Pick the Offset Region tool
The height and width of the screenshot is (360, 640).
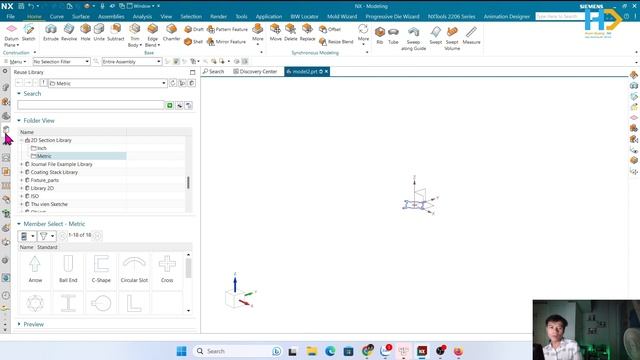(330, 29)
